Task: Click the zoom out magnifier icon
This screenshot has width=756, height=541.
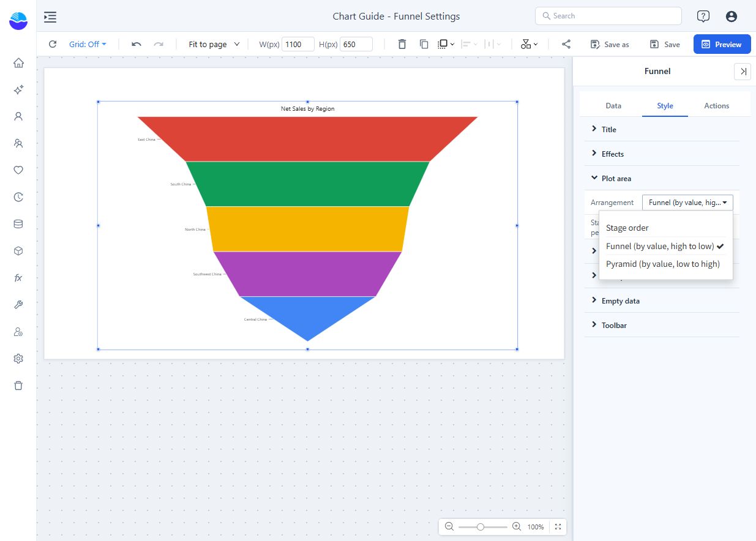Action: point(449,526)
